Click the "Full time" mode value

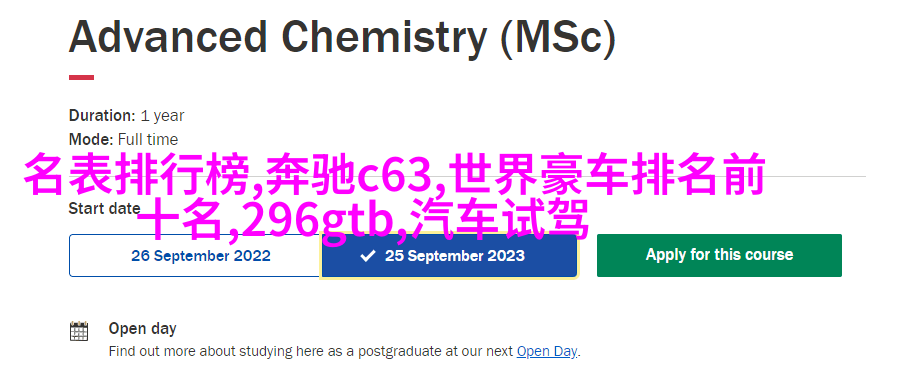coord(148,140)
